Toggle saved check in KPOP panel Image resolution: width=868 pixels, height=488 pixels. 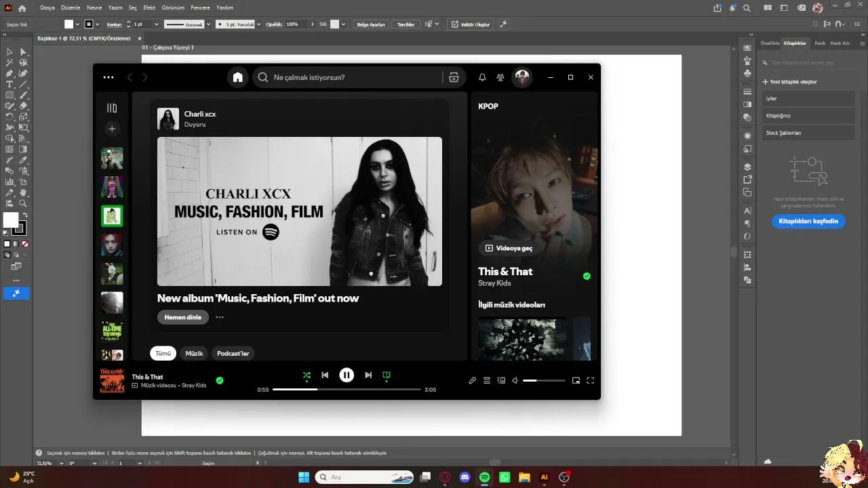pyautogui.click(x=587, y=277)
